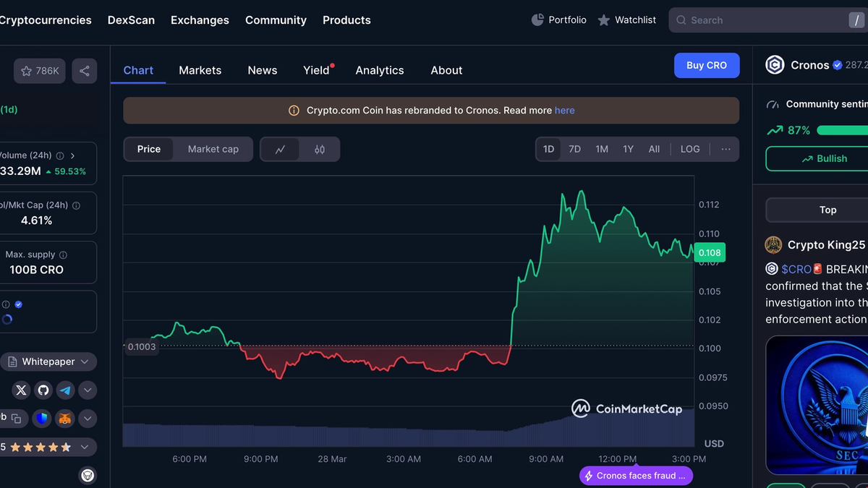Open the lion logo badge icon

tap(88, 475)
